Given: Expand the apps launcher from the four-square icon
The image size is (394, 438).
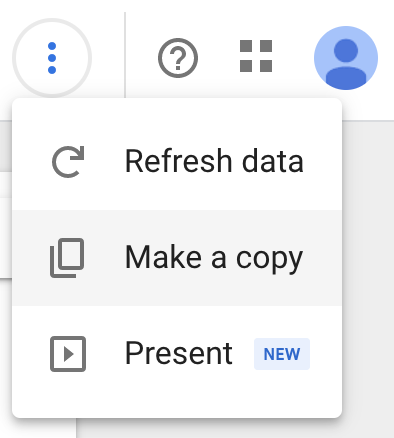Looking at the screenshot, I should pyautogui.click(x=256, y=56).
